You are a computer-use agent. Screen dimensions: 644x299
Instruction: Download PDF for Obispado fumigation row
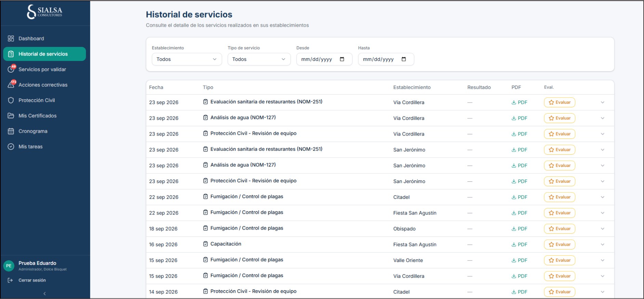point(519,229)
